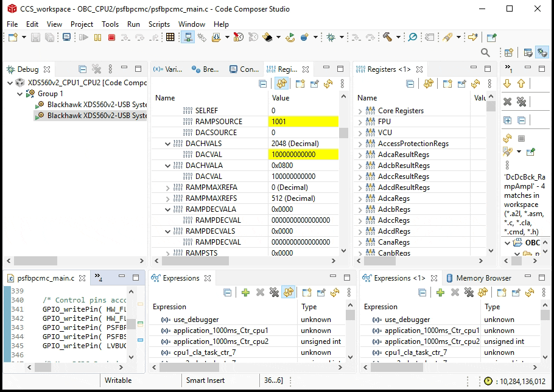The width and height of the screenshot is (554, 392).
Task: Click the Step Into icon
Action: coord(125,37)
